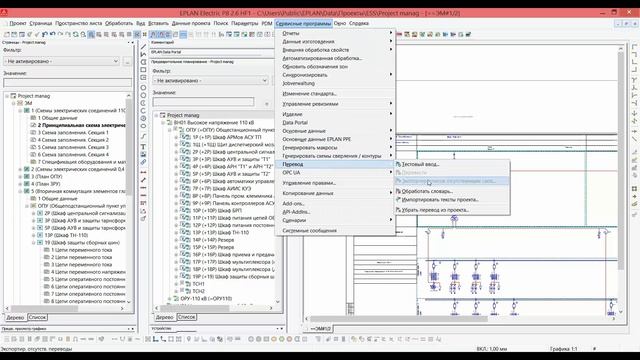Collapse the 'ВН01 Высокое напряжение 110 кВ' node
Image resolution: width=640 pixels, height=360 pixels.
163,122
